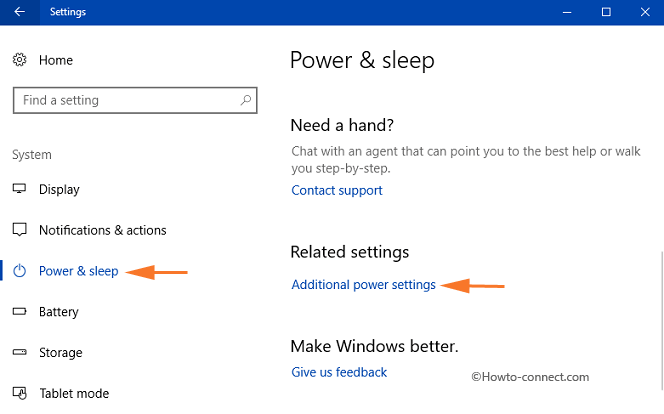
Task: Click the back arrow in title bar
Action: click(x=20, y=12)
